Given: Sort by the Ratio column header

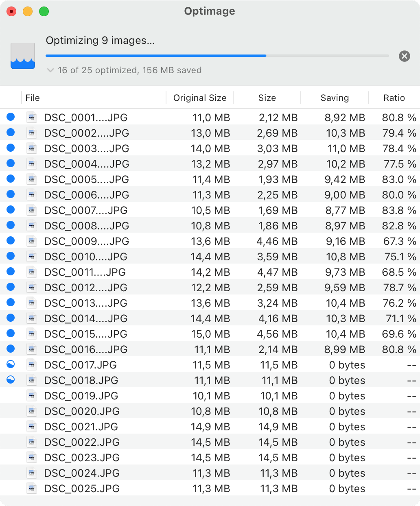Looking at the screenshot, I should tap(394, 98).
